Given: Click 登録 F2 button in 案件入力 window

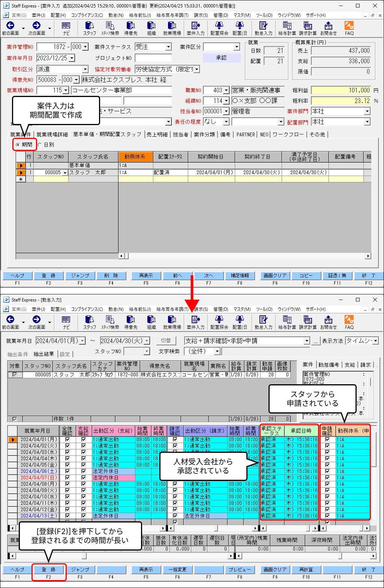Looking at the screenshot, I should (49, 276).
